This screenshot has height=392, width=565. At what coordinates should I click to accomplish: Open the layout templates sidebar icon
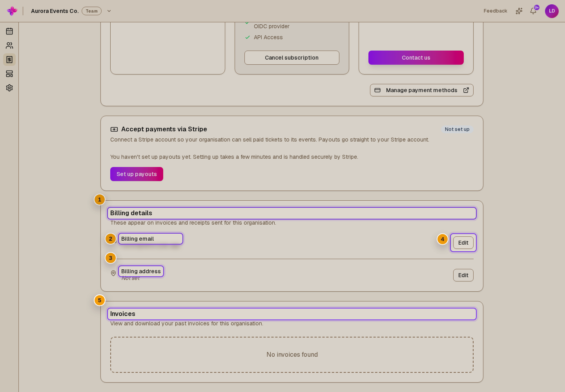9,74
